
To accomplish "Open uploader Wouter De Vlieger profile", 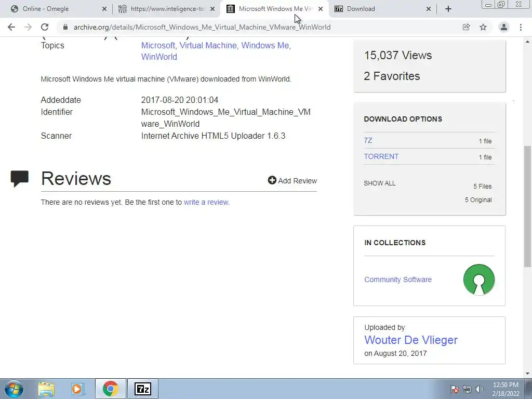I will click(x=411, y=340).
